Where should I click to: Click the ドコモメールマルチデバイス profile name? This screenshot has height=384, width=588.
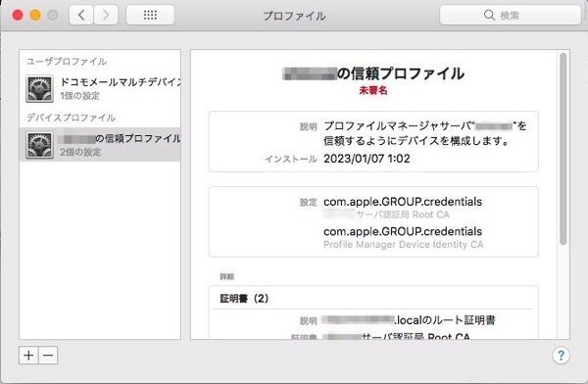click(120, 81)
